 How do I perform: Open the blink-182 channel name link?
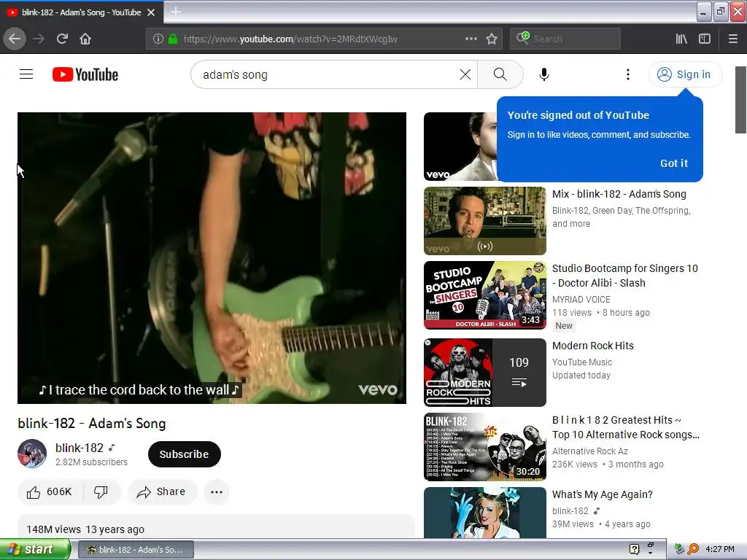(79, 448)
